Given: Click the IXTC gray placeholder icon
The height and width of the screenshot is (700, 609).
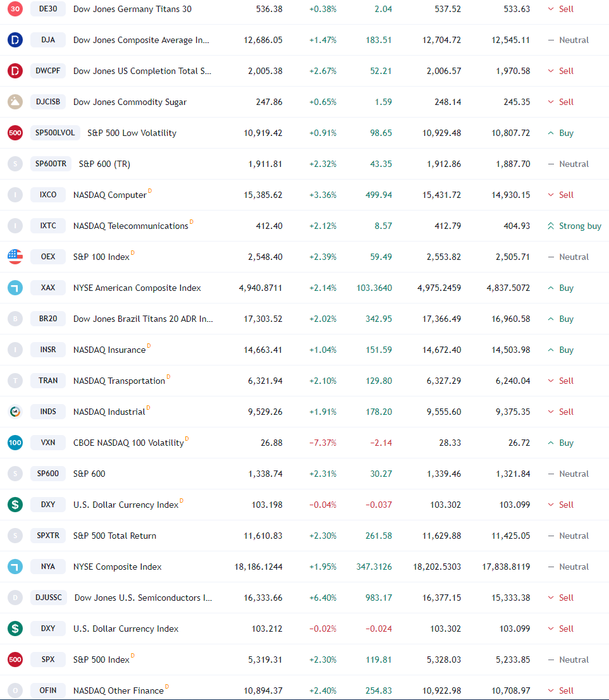Looking at the screenshot, I should pyautogui.click(x=15, y=226).
